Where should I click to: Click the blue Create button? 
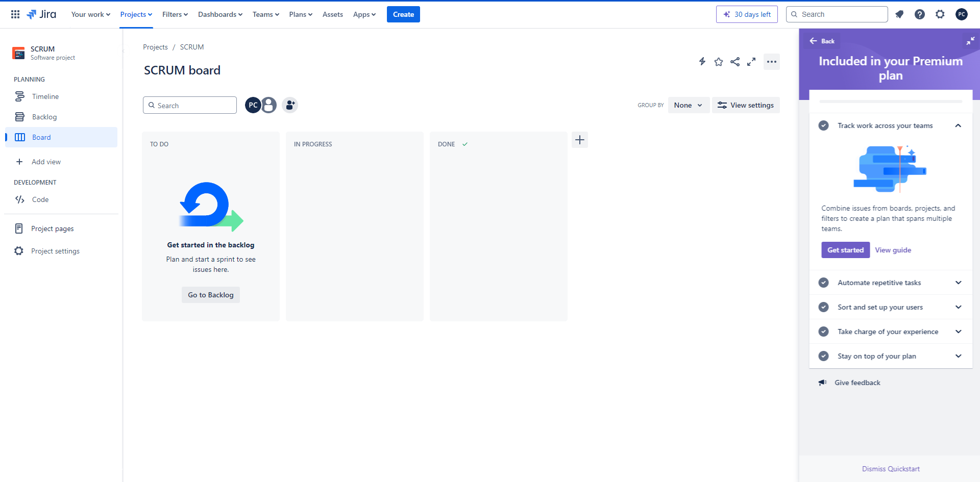[x=403, y=14]
